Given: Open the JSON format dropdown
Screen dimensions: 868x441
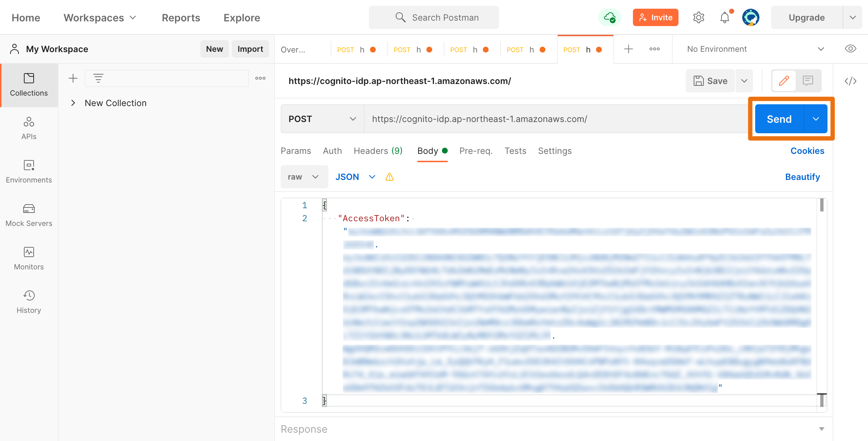Looking at the screenshot, I should [x=355, y=177].
